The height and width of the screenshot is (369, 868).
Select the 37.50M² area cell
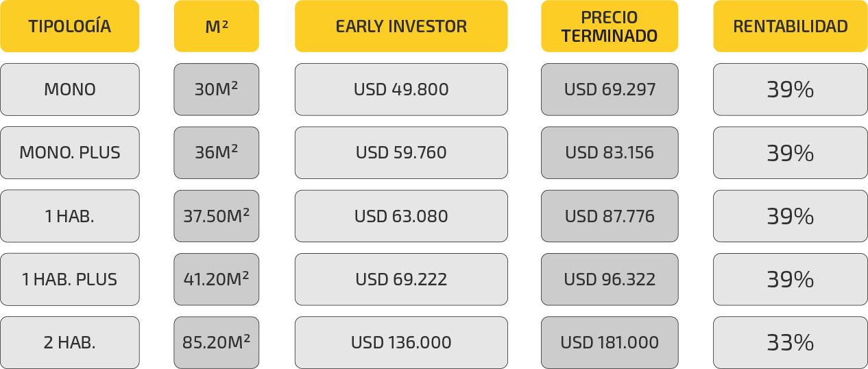point(216,216)
